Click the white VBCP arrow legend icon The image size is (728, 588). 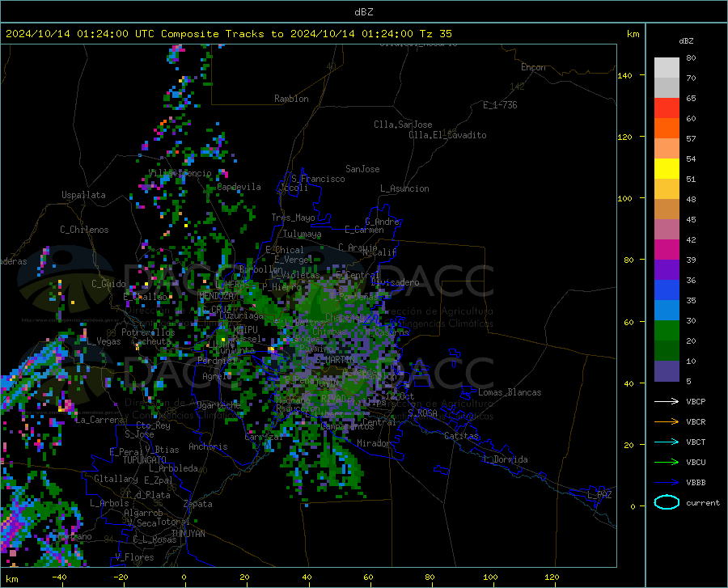(x=667, y=401)
